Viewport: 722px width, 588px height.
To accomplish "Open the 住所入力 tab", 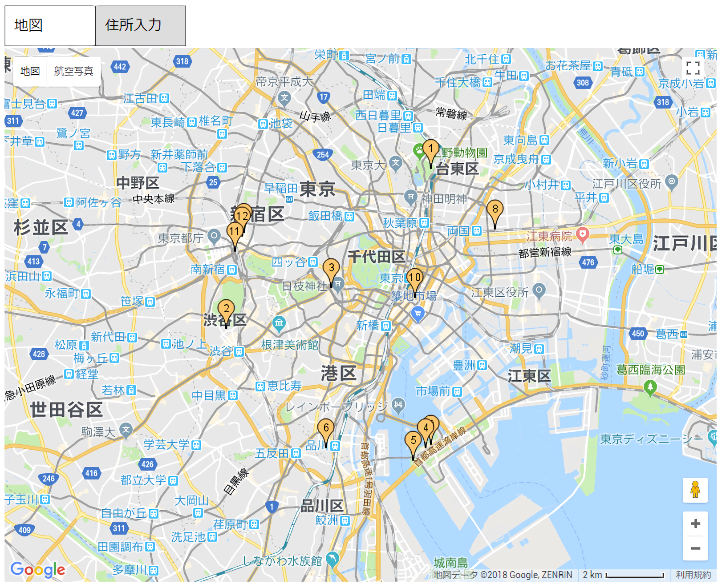I will click(140, 26).
